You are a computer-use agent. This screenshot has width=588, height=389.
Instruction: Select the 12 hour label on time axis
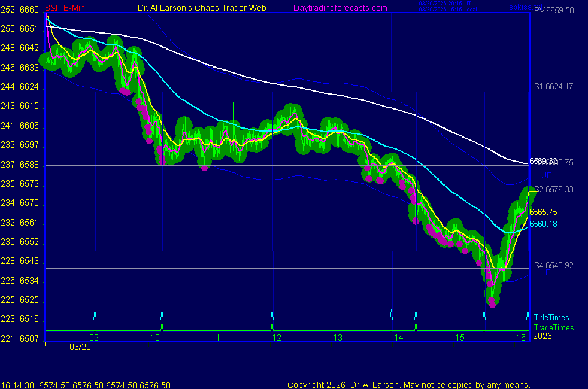coord(276,338)
